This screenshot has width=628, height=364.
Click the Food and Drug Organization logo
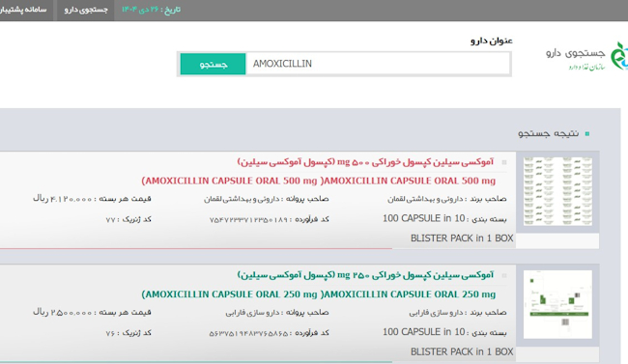click(x=618, y=56)
